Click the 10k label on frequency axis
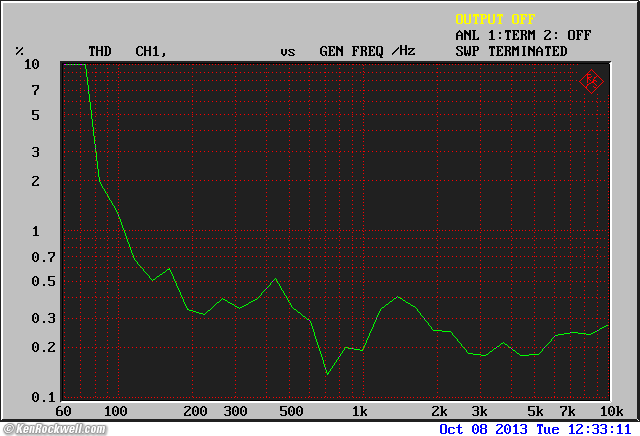The height and width of the screenshot is (436, 640). [610, 411]
